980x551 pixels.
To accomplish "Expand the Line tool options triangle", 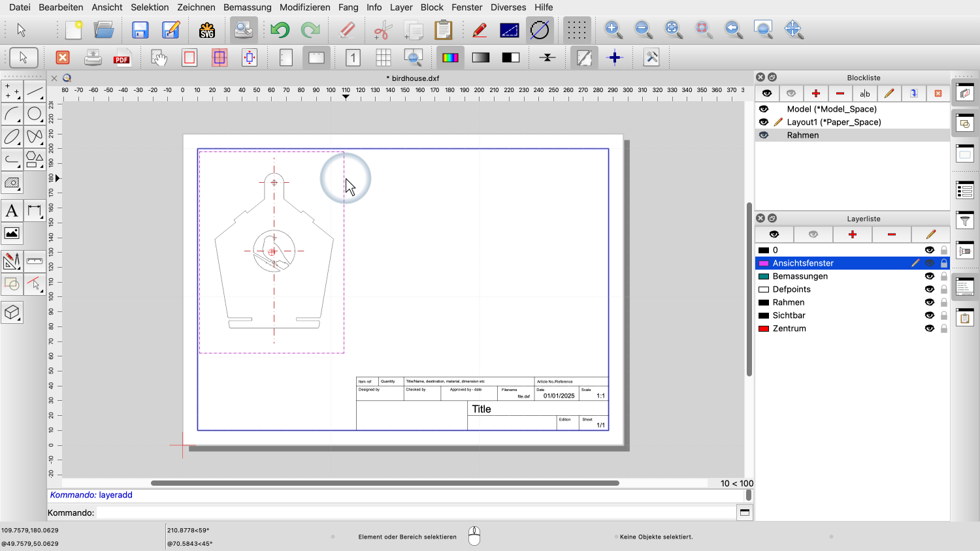I will tap(42, 97).
